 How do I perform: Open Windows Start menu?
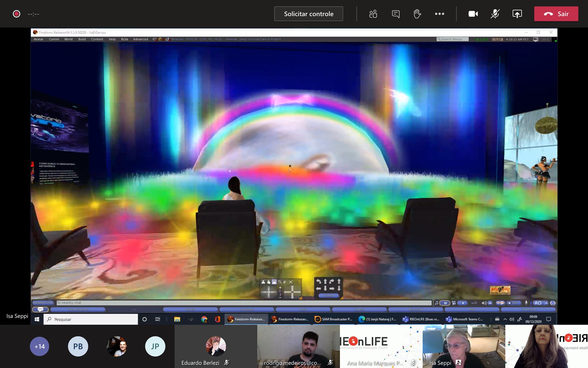tap(37, 319)
